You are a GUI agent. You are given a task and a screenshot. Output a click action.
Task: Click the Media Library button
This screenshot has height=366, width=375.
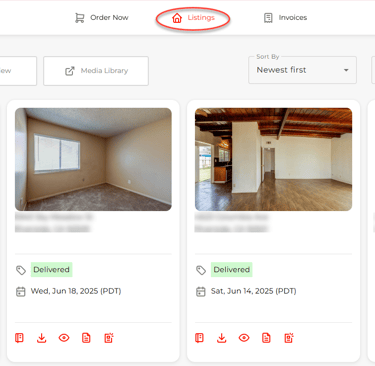pos(96,71)
